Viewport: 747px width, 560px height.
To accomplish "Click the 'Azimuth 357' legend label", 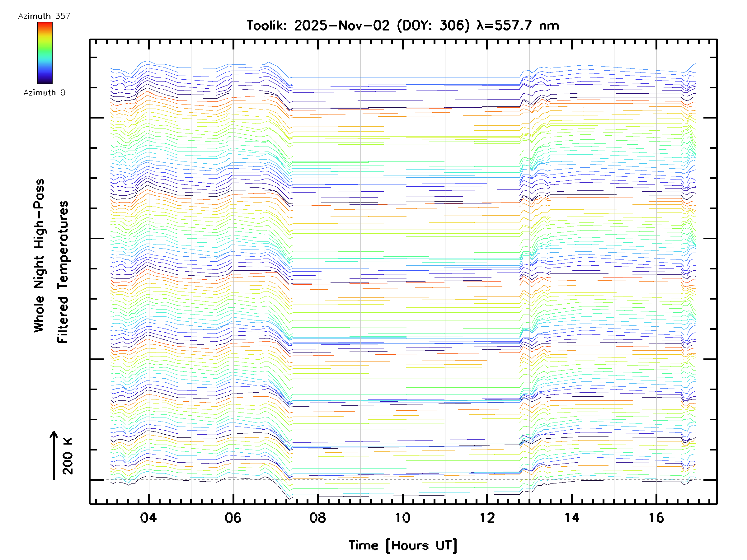I will coord(44,16).
